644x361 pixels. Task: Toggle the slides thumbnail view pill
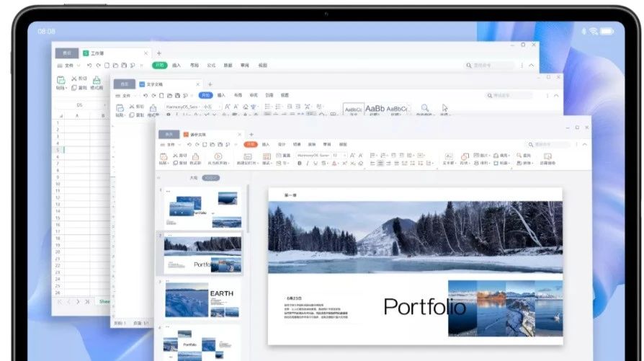(210, 178)
